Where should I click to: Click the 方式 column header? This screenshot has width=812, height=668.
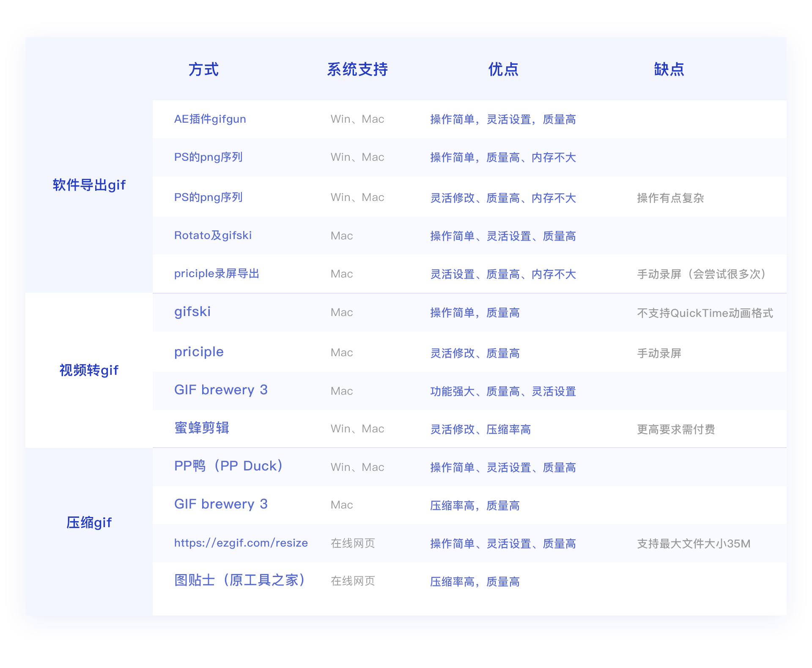coord(203,69)
